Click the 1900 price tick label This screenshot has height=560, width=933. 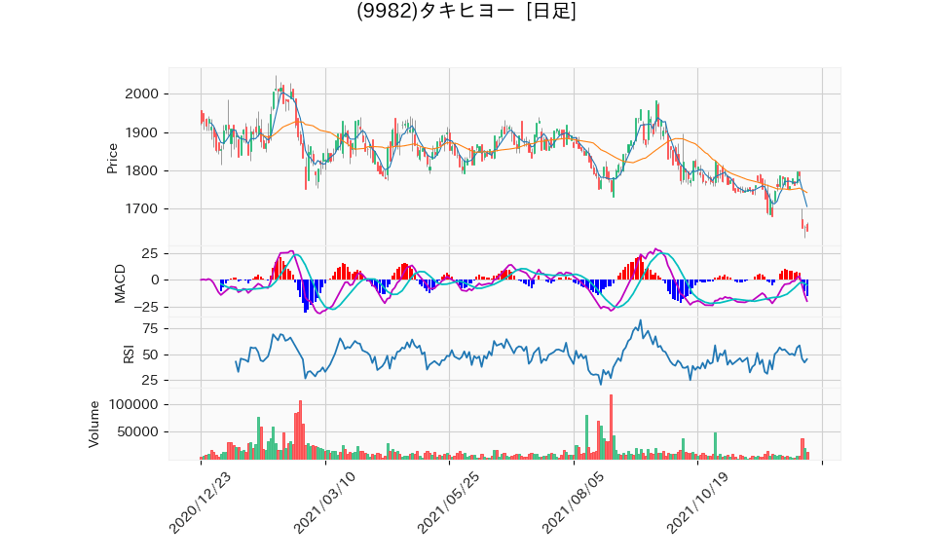pyautogui.click(x=141, y=132)
